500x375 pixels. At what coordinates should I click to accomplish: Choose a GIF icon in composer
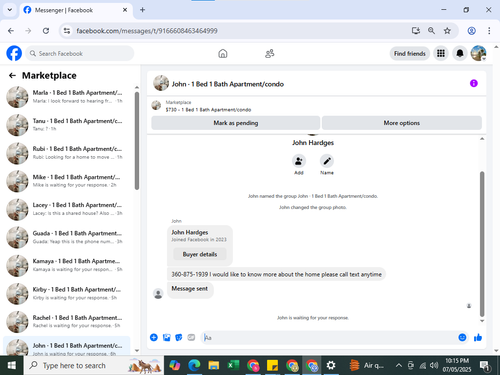pyautogui.click(x=191, y=337)
